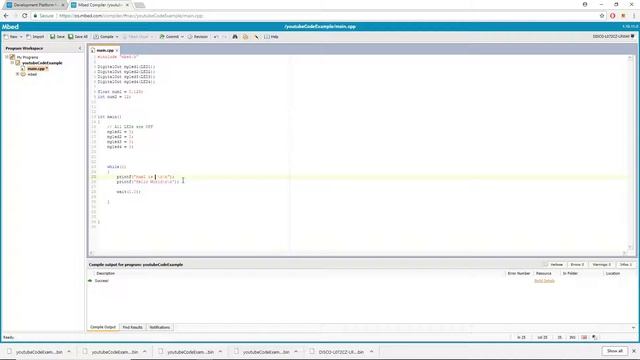Image resolution: width=640 pixels, height=360 pixels.
Task: Click the Show all downloads button
Action: click(x=614, y=351)
